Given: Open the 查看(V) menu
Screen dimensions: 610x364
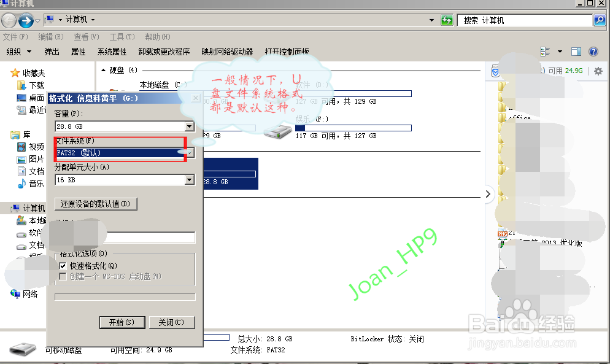Looking at the screenshot, I should pos(87,37).
